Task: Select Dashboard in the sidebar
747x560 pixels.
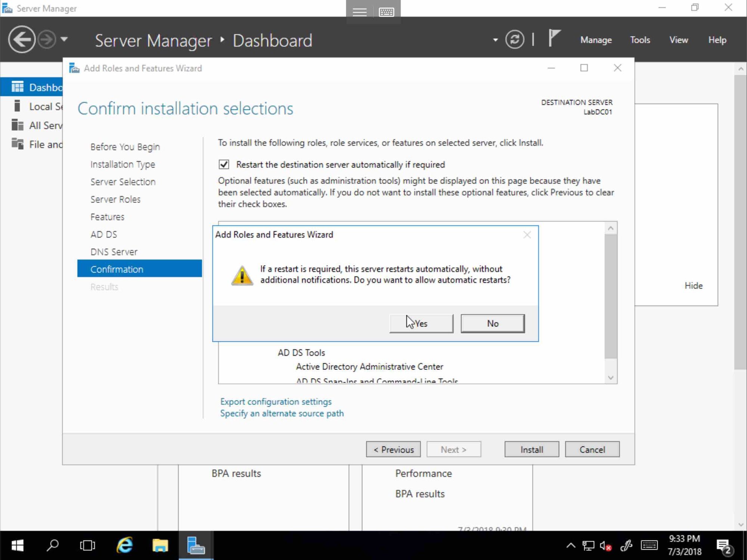Action: pyautogui.click(x=32, y=87)
